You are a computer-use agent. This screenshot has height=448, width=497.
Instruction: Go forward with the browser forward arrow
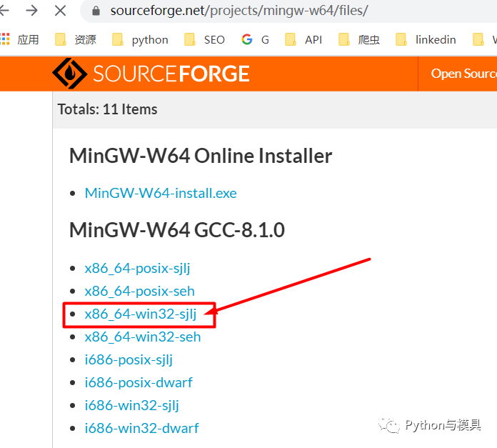(32, 11)
